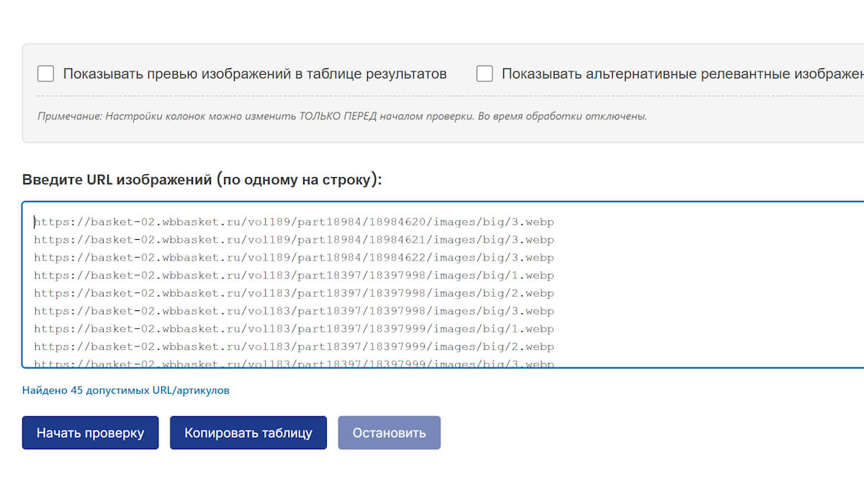Enable the image preview checkbox
The height and width of the screenshot is (504, 864).
click(x=46, y=74)
